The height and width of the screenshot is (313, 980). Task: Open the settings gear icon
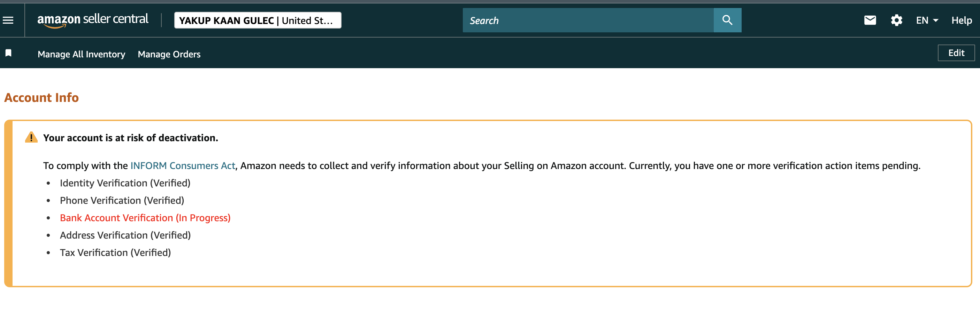[896, 20]
